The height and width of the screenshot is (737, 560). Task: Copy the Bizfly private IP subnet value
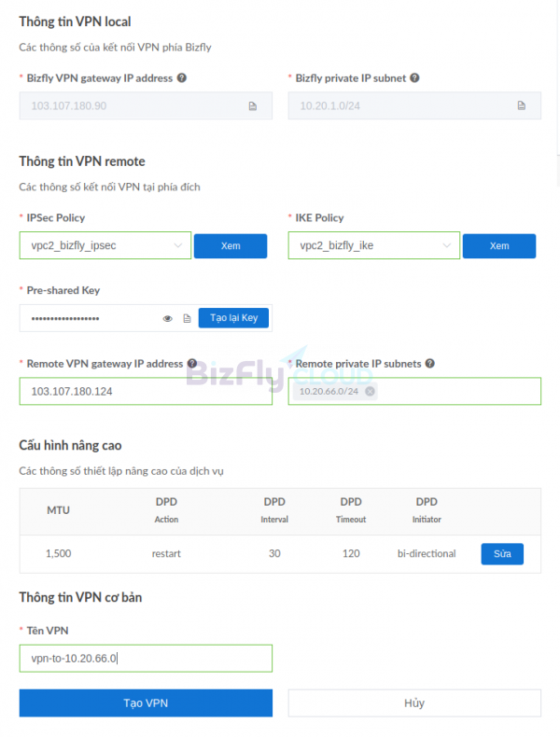click(521, 105)
